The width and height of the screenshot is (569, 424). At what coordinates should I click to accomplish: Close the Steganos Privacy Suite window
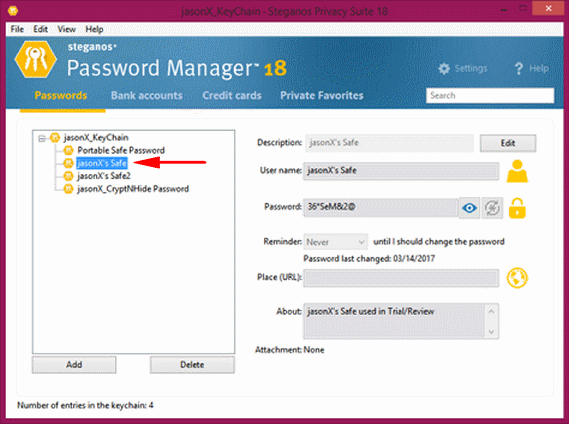[x=548, y=8]
